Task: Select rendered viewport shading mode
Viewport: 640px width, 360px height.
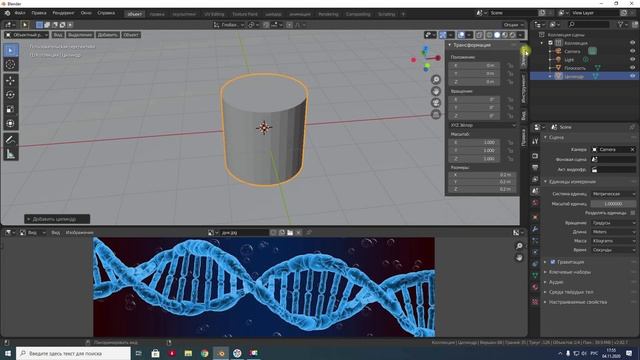Action: coord(513,35)
